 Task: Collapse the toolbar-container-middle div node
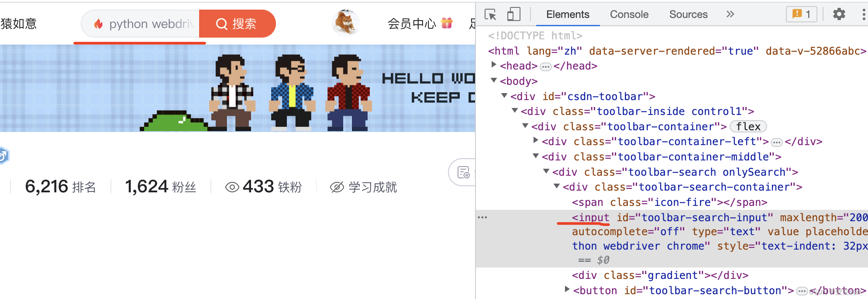(536, 156)
